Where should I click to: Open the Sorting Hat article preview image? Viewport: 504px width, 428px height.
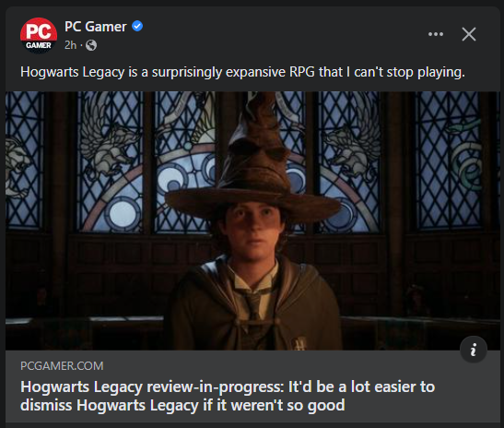252,220
